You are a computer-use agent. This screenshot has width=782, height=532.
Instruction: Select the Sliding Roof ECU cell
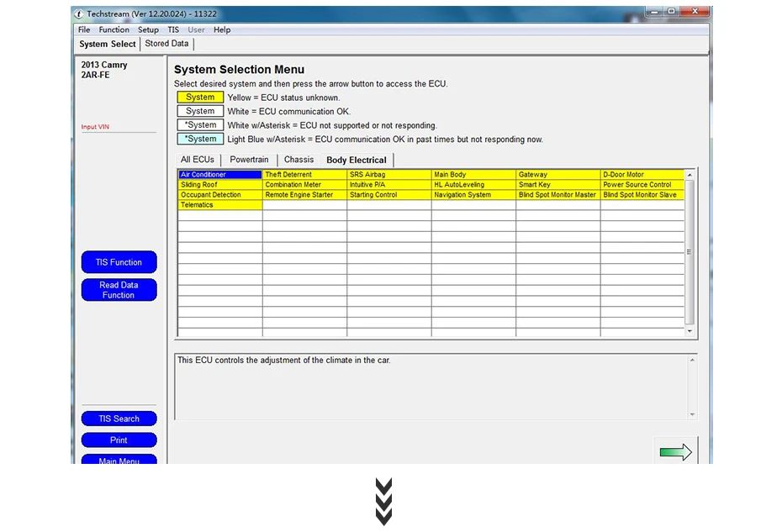220,185
